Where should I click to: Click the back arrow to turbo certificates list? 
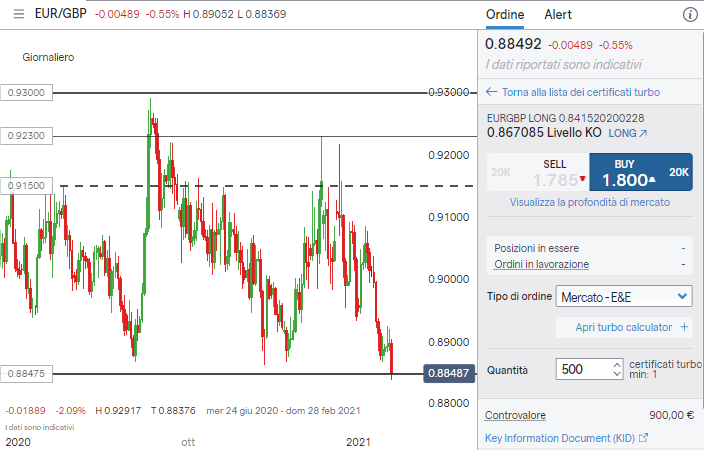point(491,92)
